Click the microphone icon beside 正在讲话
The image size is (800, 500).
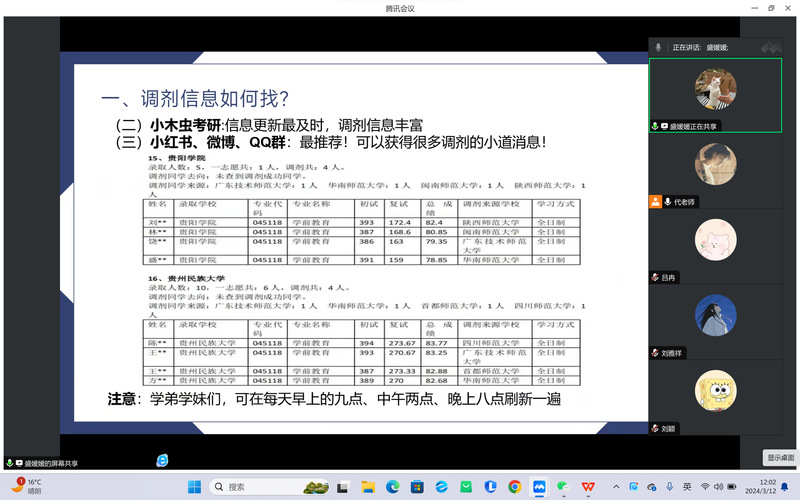tap(658, 47)
